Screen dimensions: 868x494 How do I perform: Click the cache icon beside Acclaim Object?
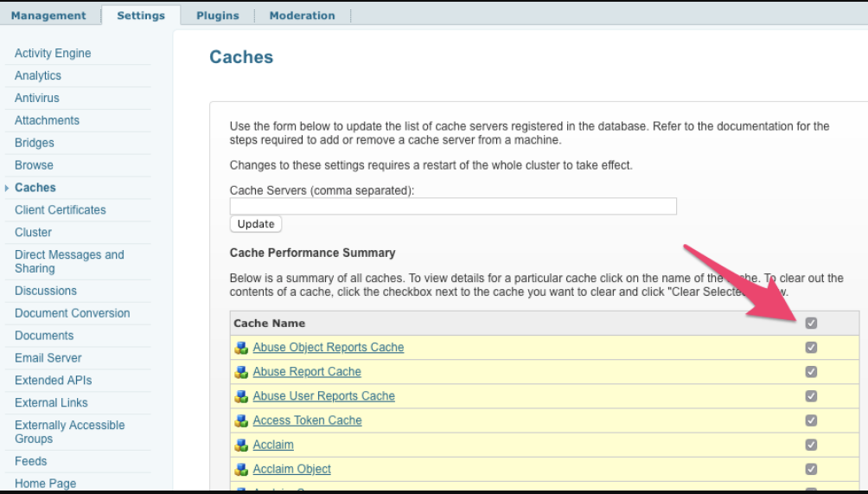coord(241,469)
